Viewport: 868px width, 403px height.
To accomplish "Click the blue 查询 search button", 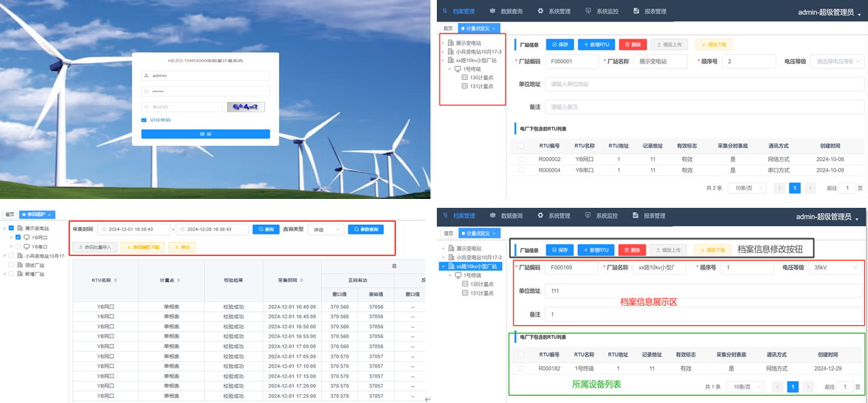I will pyautogui.click(x=266, y=229).
